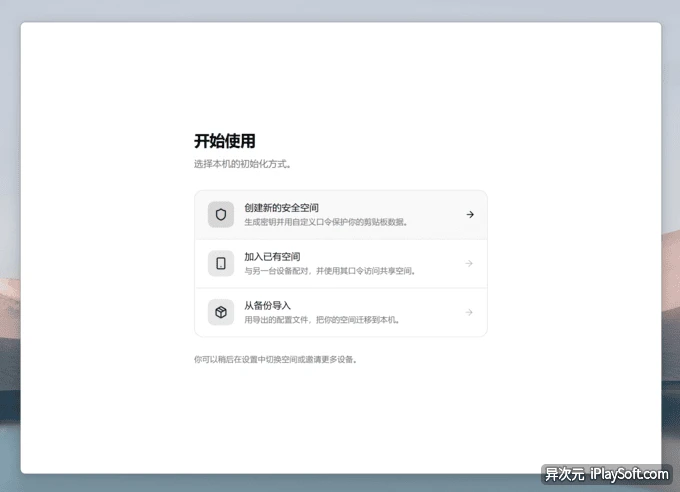Click the device icon beside 加入已有空间
The width and height of the screenshot is (680, 492).
(x=221, y=263)
